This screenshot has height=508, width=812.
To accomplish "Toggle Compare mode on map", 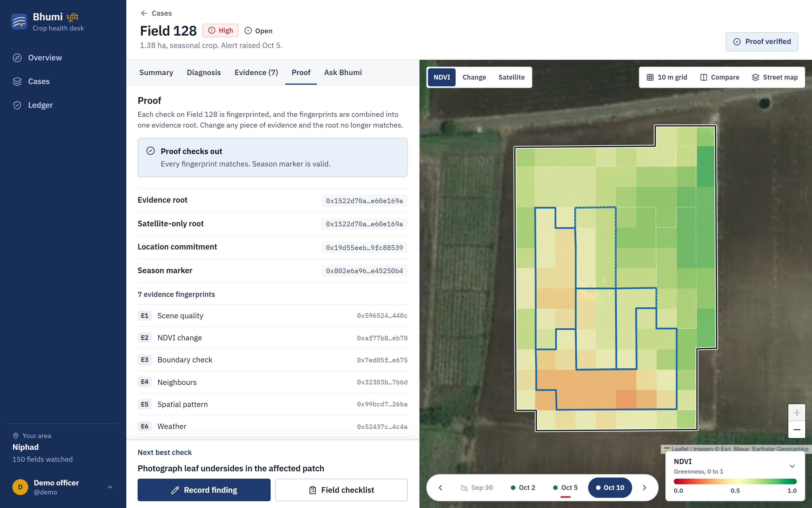I will 720,77.
